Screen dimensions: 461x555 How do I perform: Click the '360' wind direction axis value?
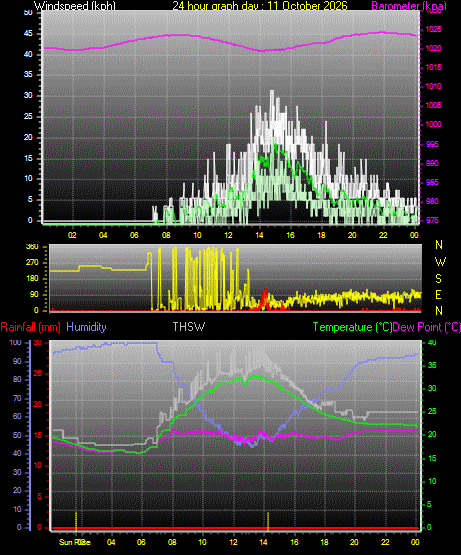coord(32,246)
